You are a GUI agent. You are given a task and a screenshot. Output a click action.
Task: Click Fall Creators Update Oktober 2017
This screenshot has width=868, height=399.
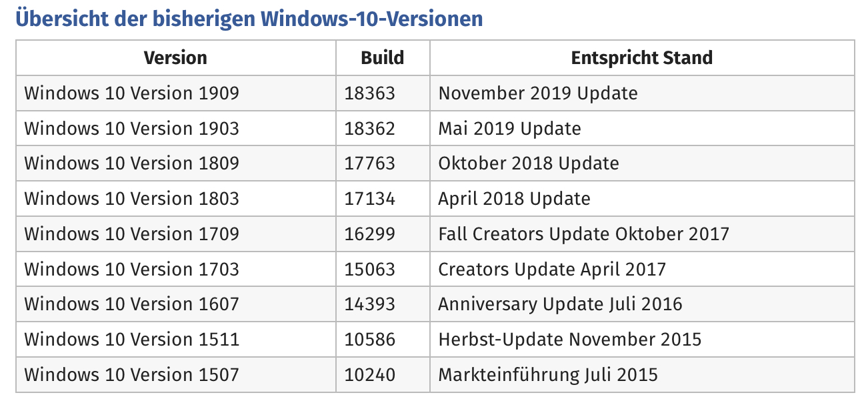point(584,234)
